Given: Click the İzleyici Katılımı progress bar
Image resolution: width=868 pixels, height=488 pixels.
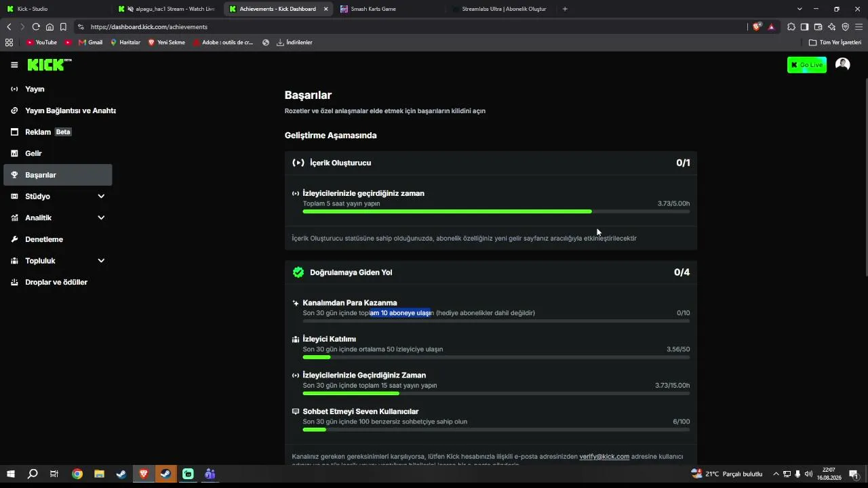Looking at the screenshot, I should click(x=496, y=357).
